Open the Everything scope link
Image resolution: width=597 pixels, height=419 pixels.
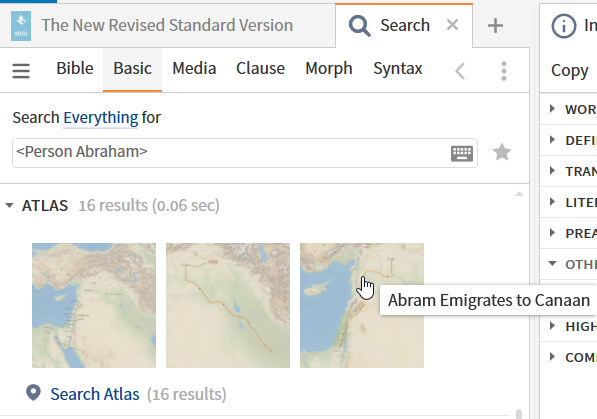(101, 118)
